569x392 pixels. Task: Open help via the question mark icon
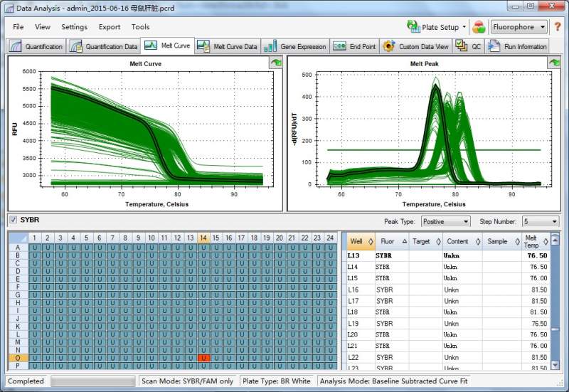coord(558,27)
